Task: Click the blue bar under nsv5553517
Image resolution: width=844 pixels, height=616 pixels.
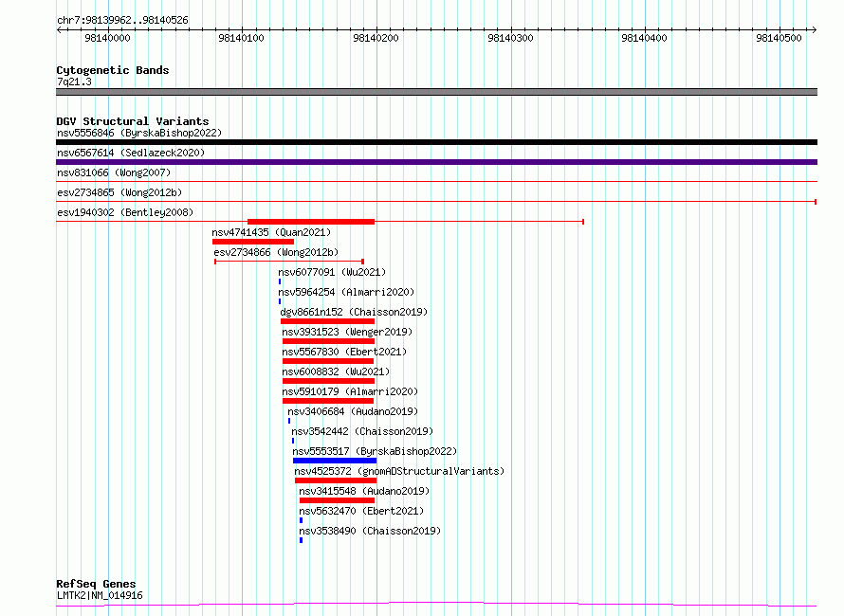Action: point(335,462)
